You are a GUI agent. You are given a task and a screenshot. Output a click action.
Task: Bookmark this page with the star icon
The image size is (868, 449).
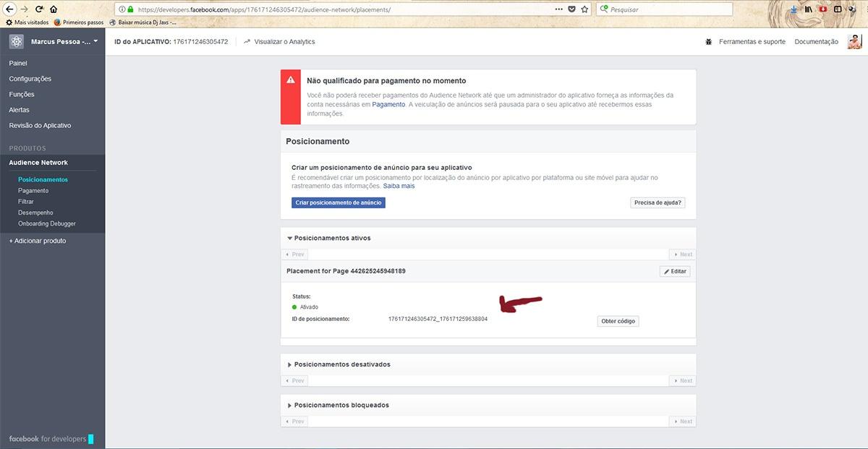coord(584,9)
